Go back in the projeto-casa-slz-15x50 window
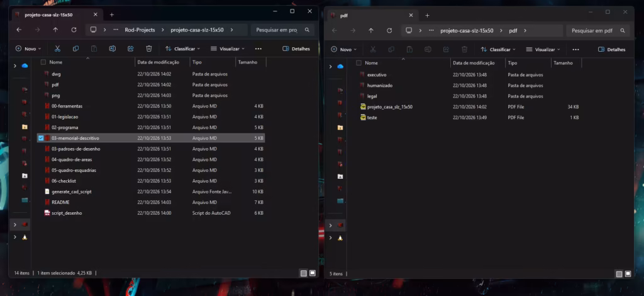 click(19, 30)
